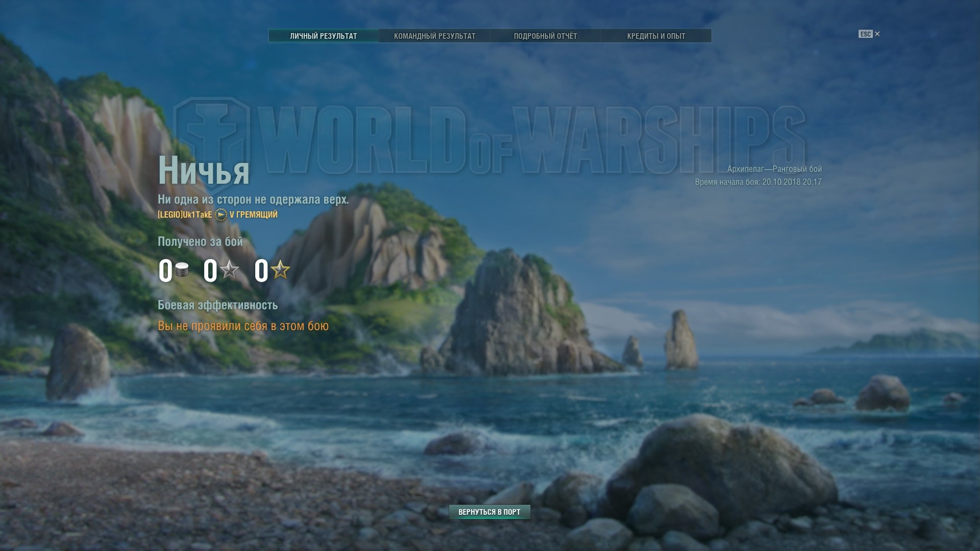Click the orange 'Вы не проявили себя' message
This screenshot has width=980, height=551.
click(x=243, y=326)
